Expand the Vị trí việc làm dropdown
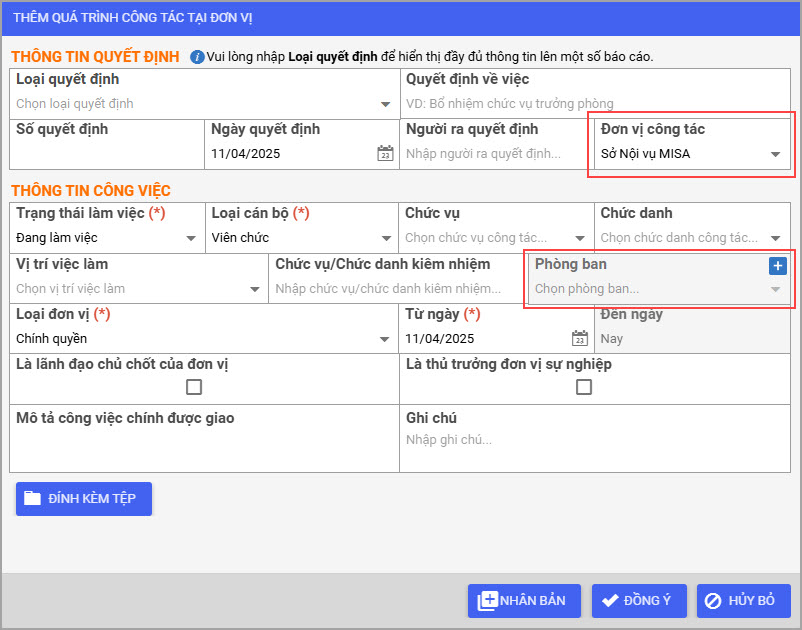 click(255, 289)
